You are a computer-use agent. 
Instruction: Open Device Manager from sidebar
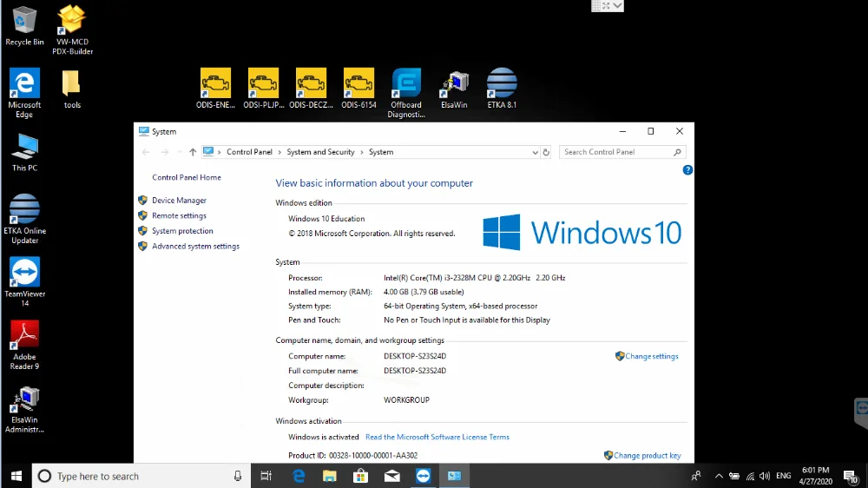point(180,200)
